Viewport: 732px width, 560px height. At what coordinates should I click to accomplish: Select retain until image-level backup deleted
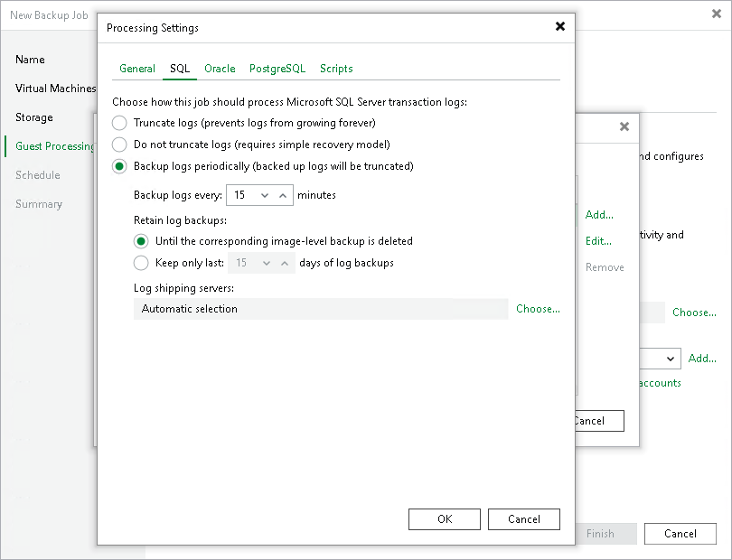pyautogui.click(x=141, y=242)
